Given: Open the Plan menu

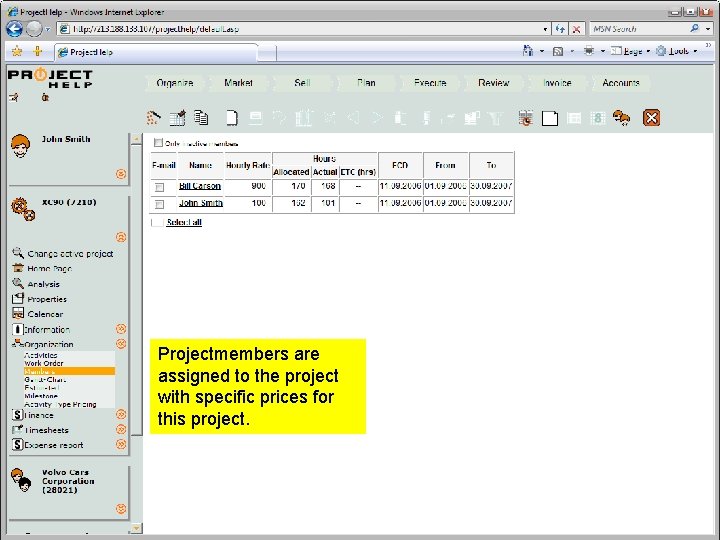Looking at the screenshot, I should tap(366, 83).
